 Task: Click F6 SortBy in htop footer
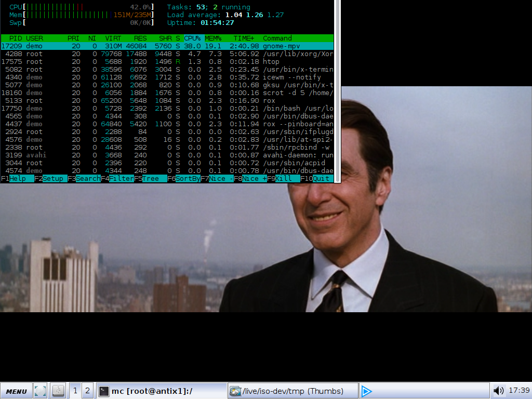pyautogui.click(x=184, y=179)
